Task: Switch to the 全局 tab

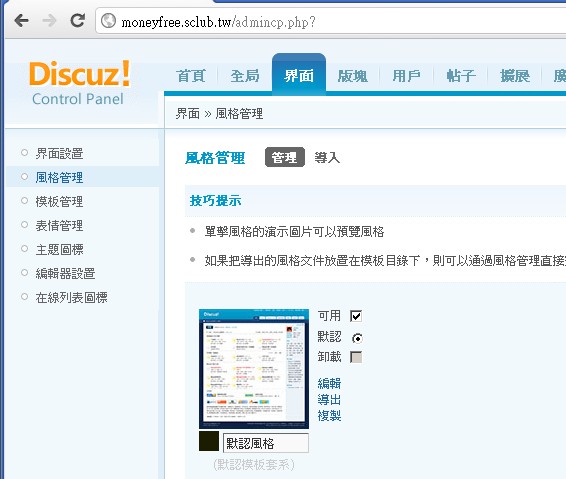Action: point(245,76)
